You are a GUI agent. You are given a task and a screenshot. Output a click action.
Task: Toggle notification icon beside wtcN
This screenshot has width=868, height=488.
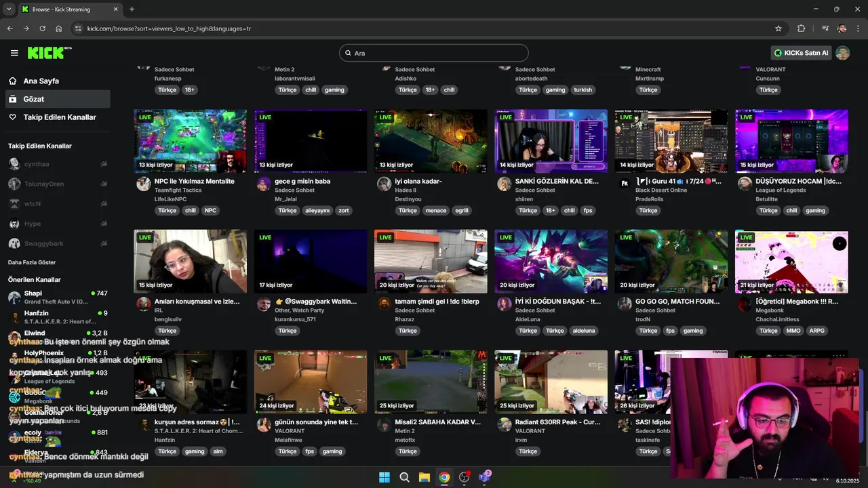[104, 204]
